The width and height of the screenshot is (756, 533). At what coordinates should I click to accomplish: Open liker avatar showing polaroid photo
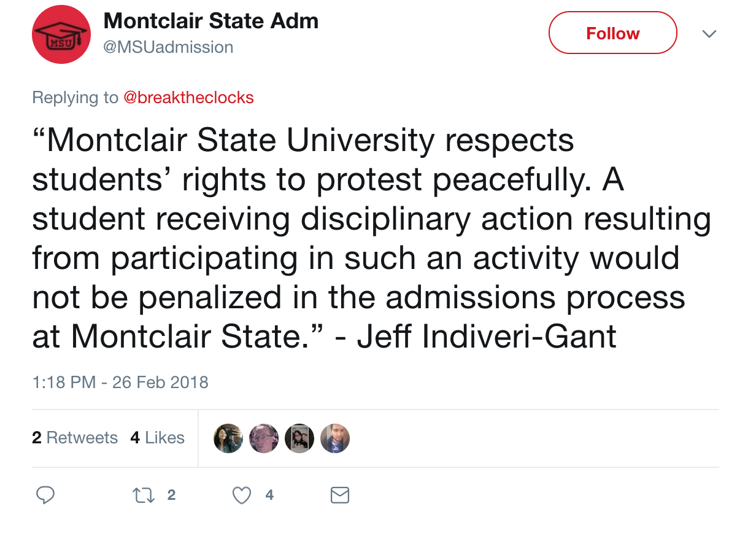click(x=299, y=438)
